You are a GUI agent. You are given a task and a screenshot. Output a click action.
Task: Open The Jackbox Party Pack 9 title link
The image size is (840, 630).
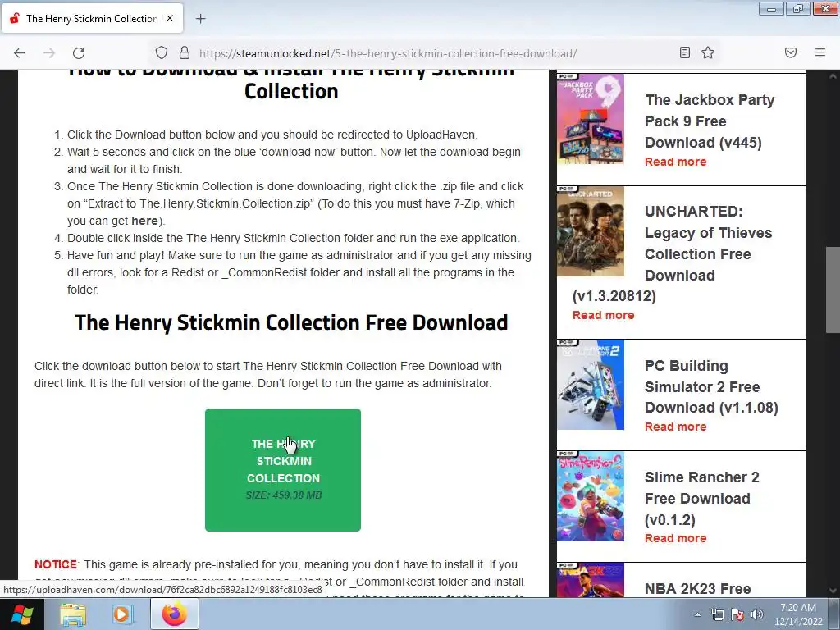coord(710,121)
